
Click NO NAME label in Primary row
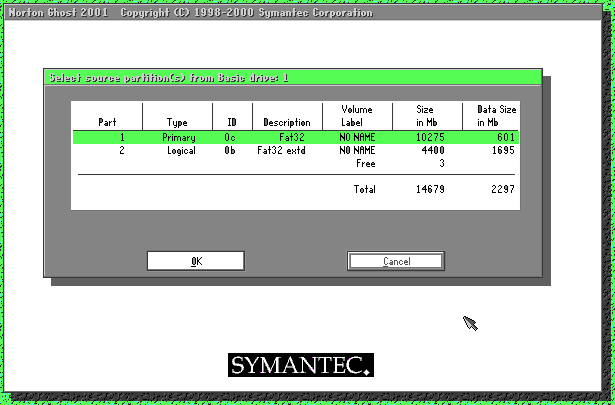tap(357, 137)
